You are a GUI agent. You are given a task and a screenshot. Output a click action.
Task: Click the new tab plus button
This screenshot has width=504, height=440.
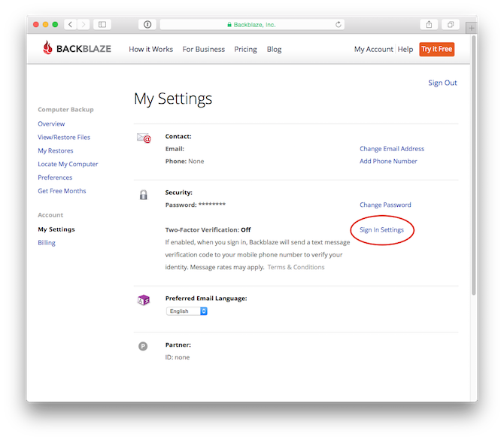click(x=471, y=28)
